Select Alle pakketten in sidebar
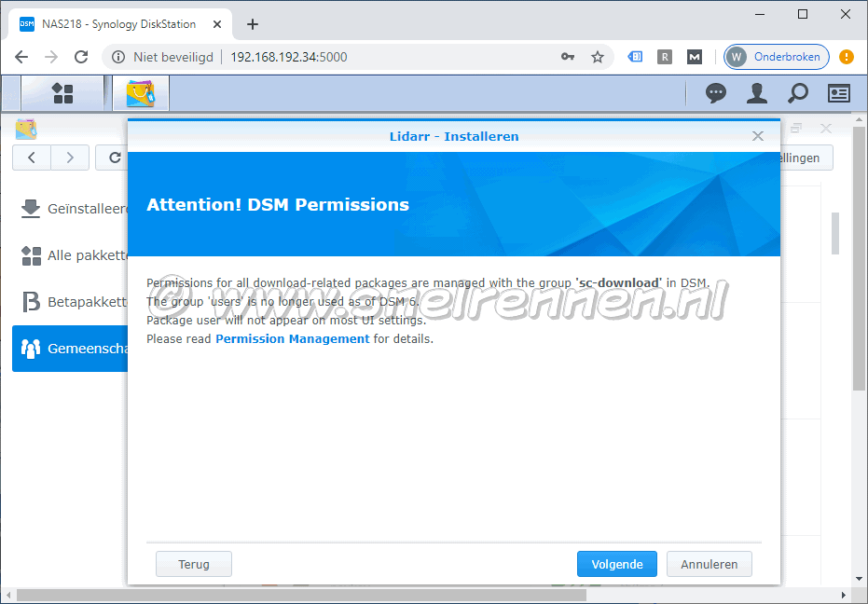 click(70, 255)
